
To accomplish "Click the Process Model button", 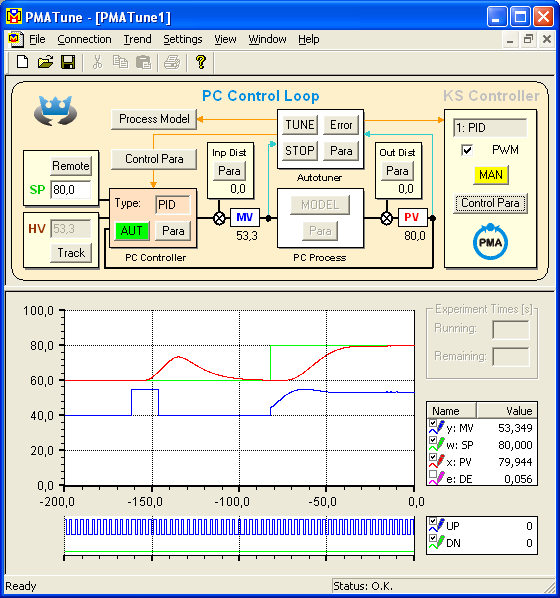I will pyautogui.click(x=154, y=119).
